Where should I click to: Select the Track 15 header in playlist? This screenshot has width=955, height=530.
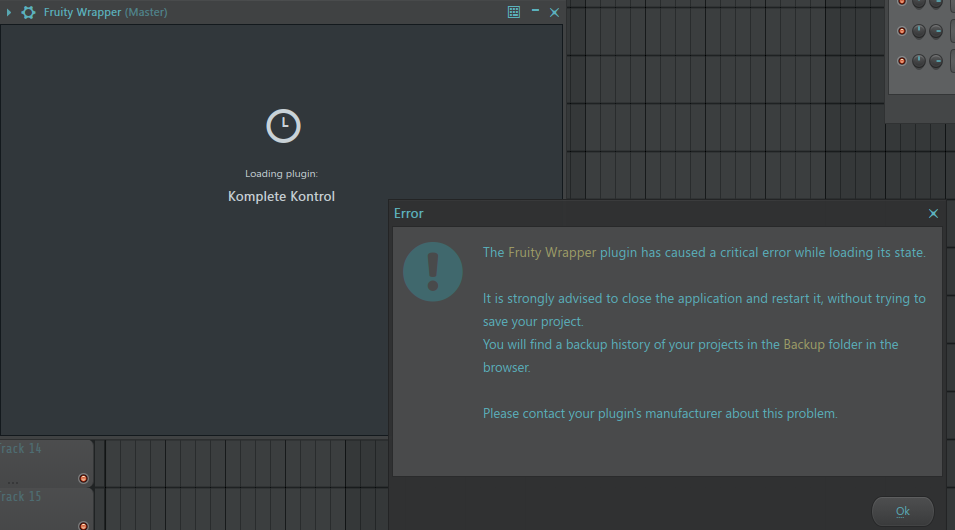click(x=46, y=509)
